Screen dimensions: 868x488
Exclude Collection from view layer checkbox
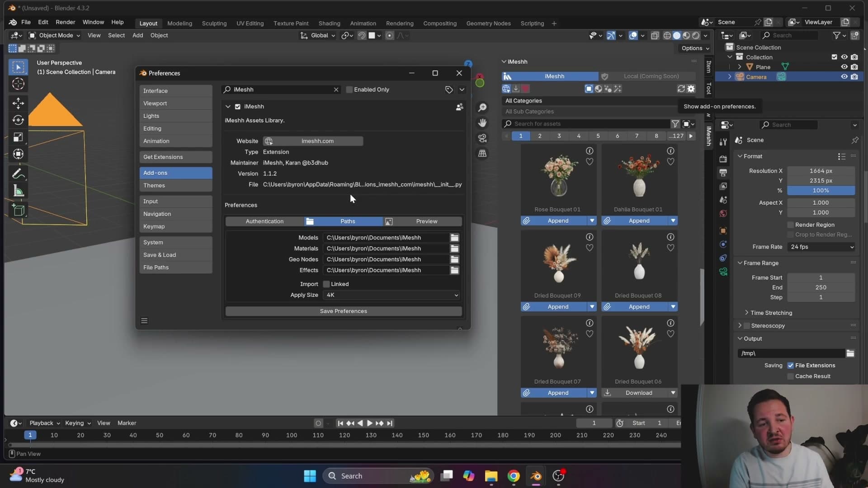point(834,57)
